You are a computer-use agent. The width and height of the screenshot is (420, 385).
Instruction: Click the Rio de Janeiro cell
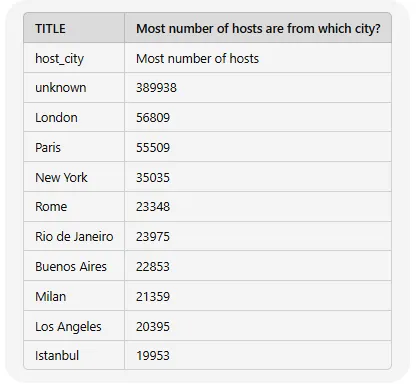(74, 237)
